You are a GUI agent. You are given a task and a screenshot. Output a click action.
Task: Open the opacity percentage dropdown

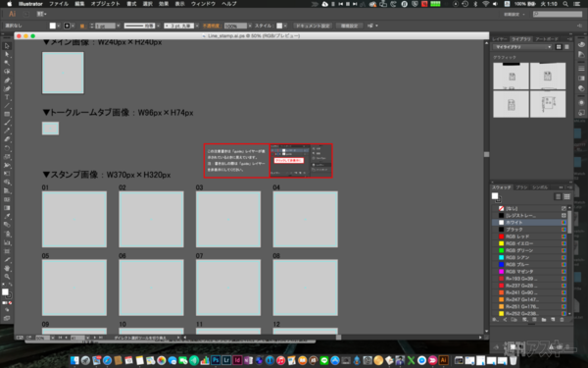[250, 26]
